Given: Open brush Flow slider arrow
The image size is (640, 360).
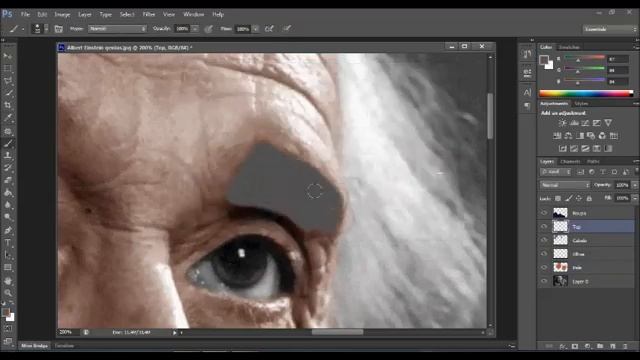Looking at the screenshot, I should [x=256, y=29].
